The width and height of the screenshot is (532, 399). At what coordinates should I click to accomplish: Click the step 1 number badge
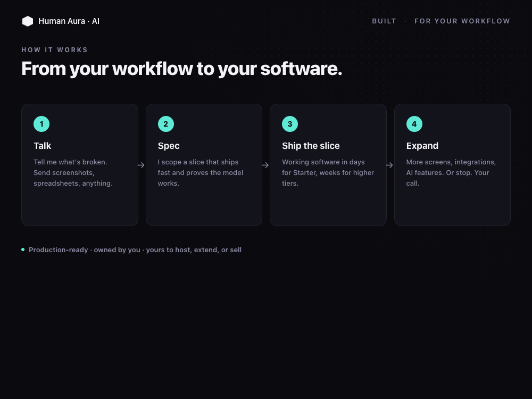(x=41, y=124)
